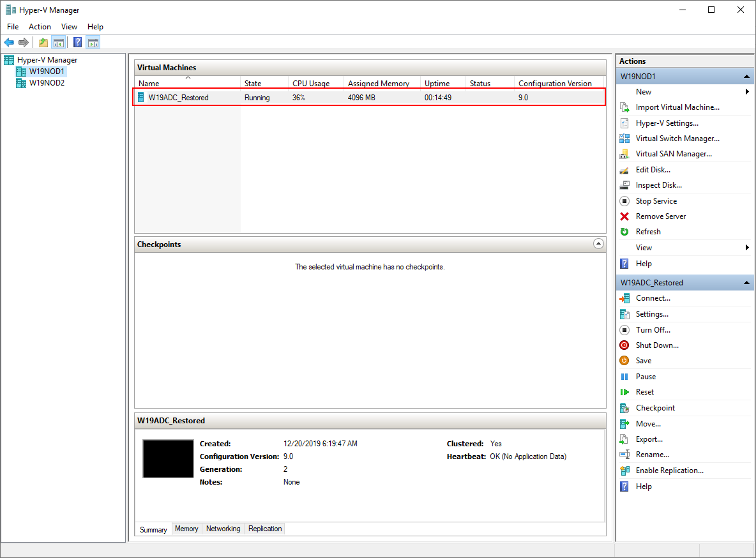Open the View menu in menu bar
The image size is (756, 558).
click(x=69, y=27)
